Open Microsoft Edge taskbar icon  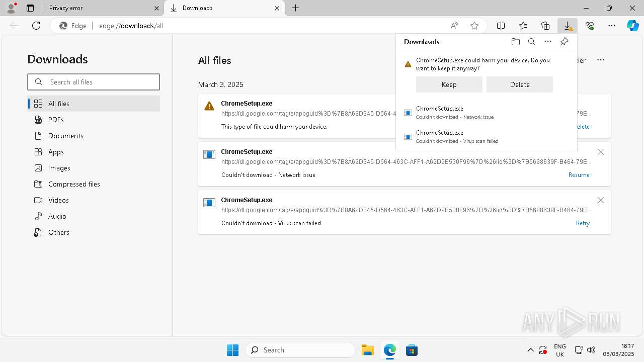(390, 350)
